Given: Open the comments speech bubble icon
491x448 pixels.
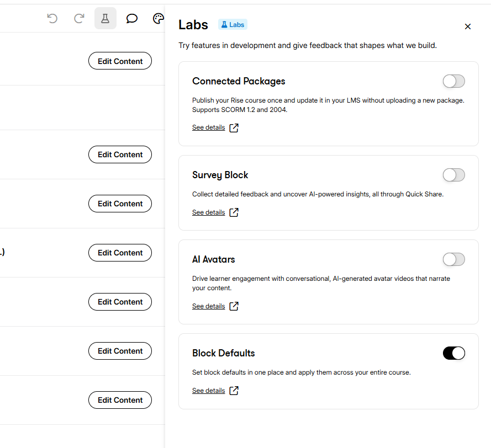Looking at the screenshot, I should coord(132,18).
